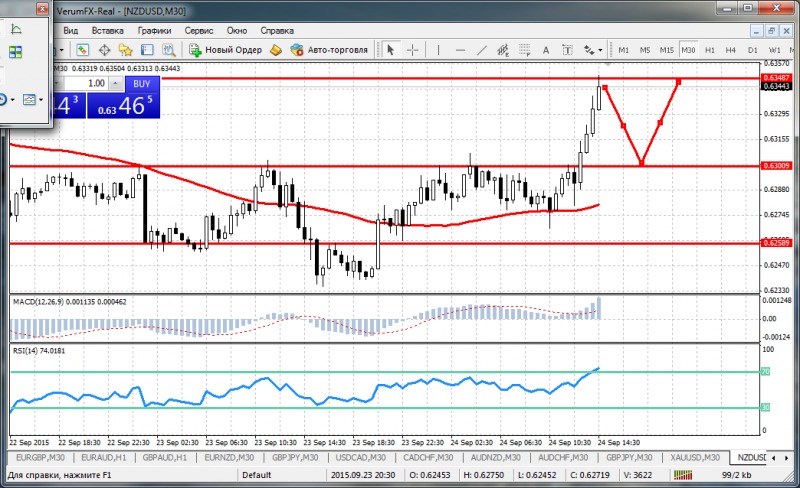The image size is (800, 488).
Task: Open the toolbar dropdown left of Market Watch
Action: coord(62,50)
